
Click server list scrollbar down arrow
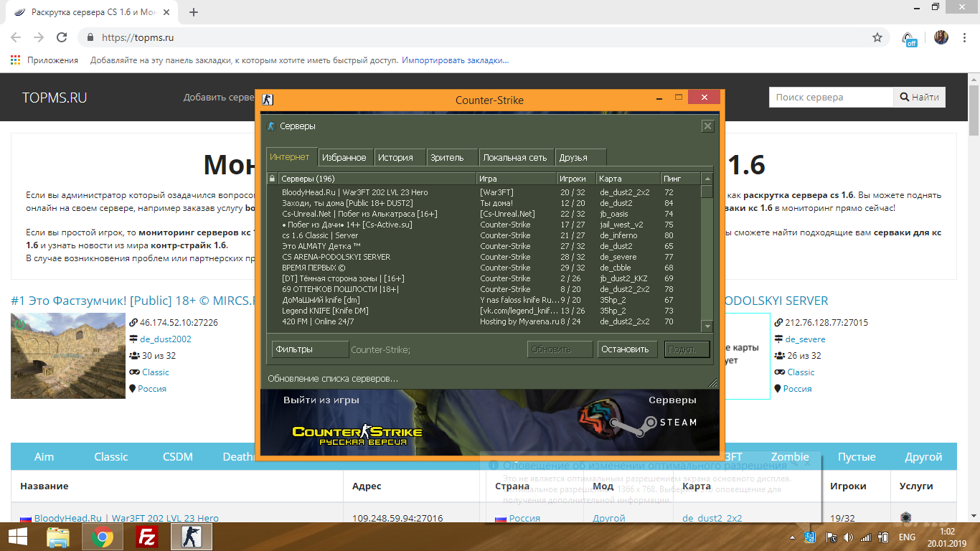[x=707, y=326]
